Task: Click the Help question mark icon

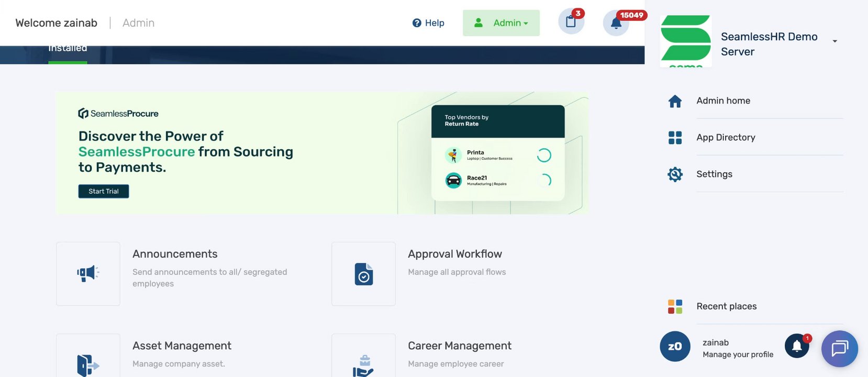Action: pyautogui.click(x=417, y=23)
